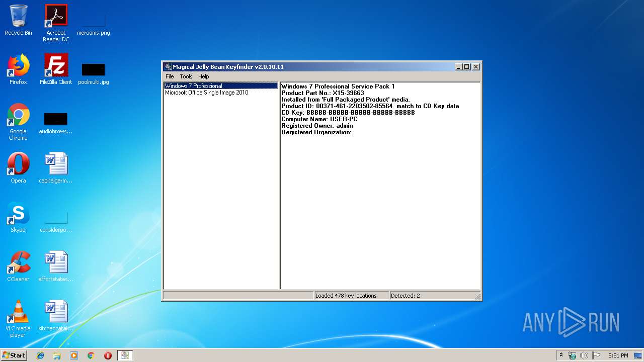Image resolution: width=644 pixels, height=362 pixels.
Task: Open VLC media player shortcut
Action: (x=18, y=319)
